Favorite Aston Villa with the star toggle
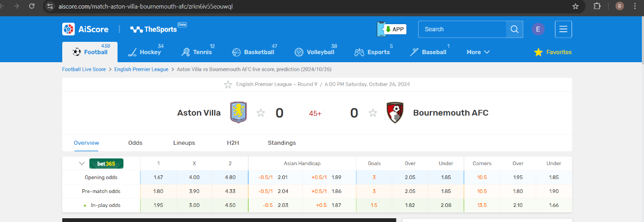 pos(261,113)
